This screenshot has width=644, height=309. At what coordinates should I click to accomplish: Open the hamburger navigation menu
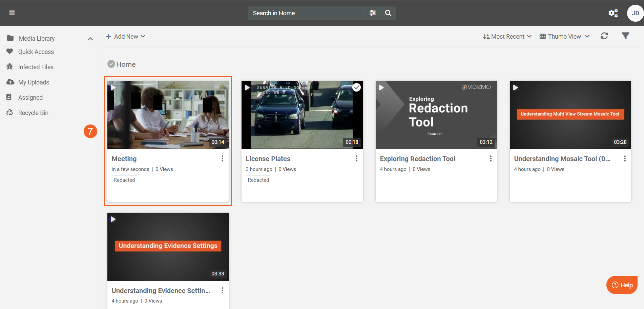pyautogui.click(x=12, y=13)
